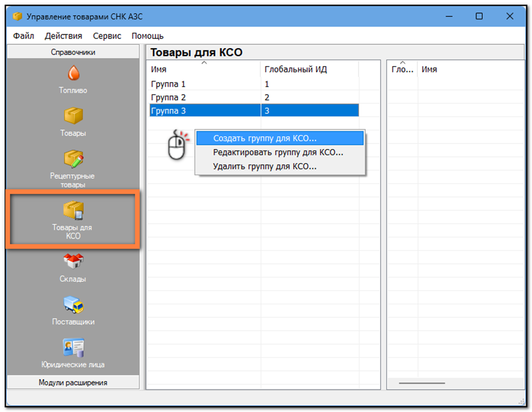
Task: Minimize the Управление товарами window
Action: [x=449, y=16]
